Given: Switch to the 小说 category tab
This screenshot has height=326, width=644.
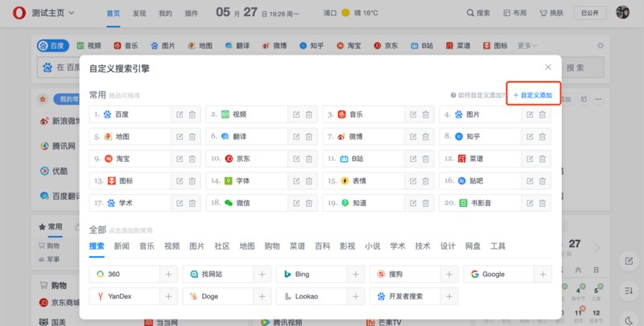Looking at the screenshot, I should (x=373, y=246).
